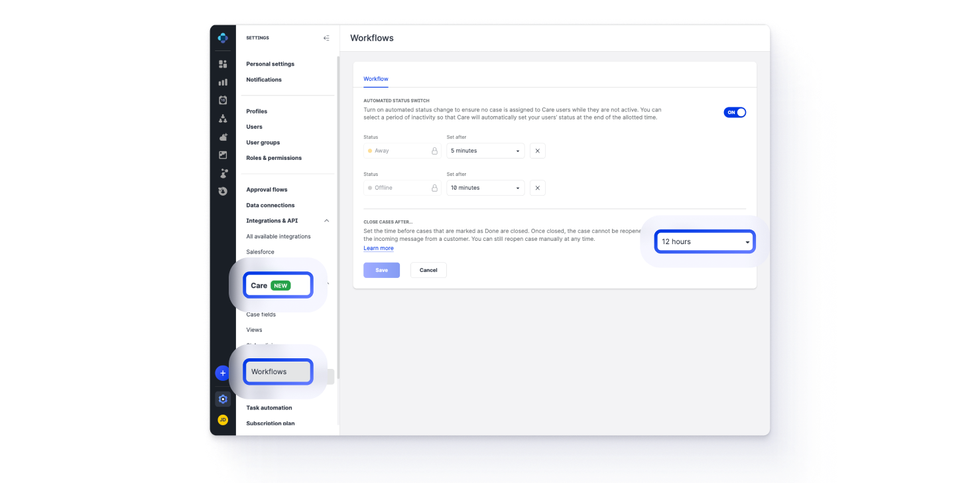The width and height of the screenshot is (980, 483).
Task: Open the settings gear icon in nav rail
Action: coord(223,399)
